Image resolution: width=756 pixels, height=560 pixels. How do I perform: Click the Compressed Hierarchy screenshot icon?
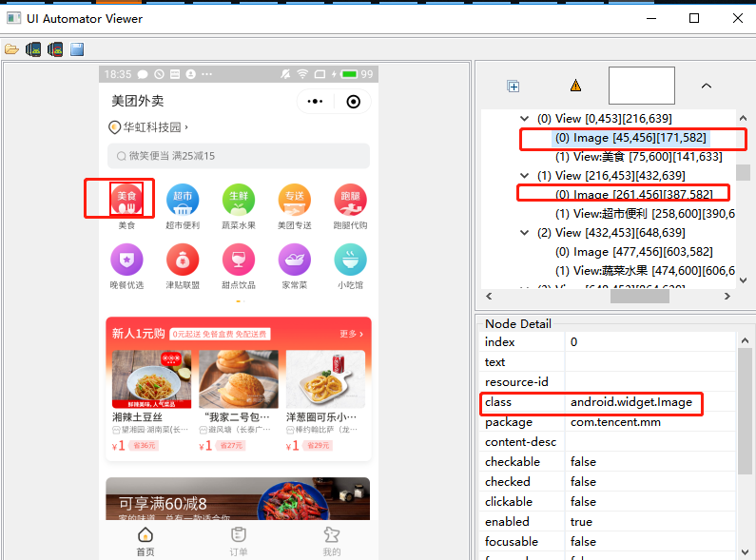pyautogui.click(x=55, y=49)
